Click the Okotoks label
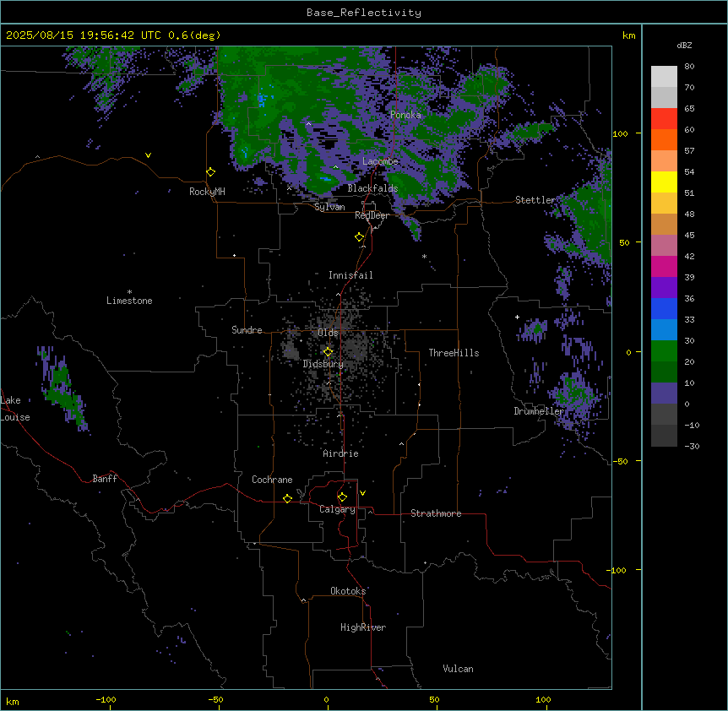Screen dimensions: 728x711 tap(348, 591)
